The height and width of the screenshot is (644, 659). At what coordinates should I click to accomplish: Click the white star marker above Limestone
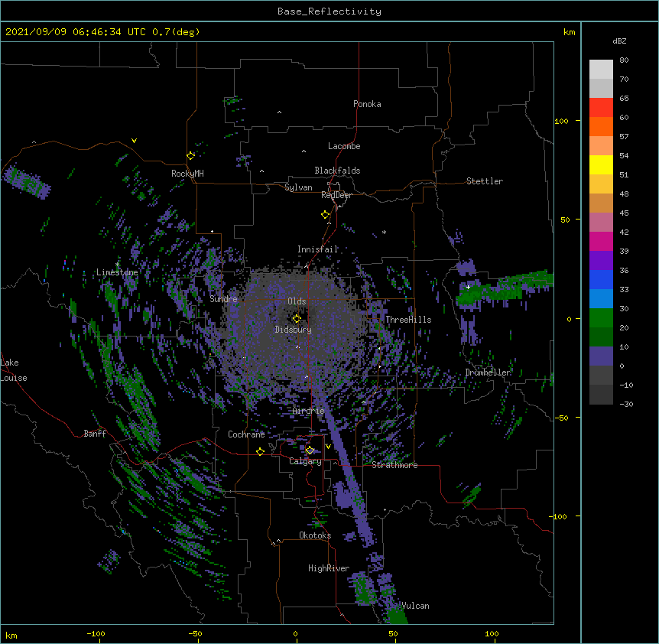tap(117, 265)
